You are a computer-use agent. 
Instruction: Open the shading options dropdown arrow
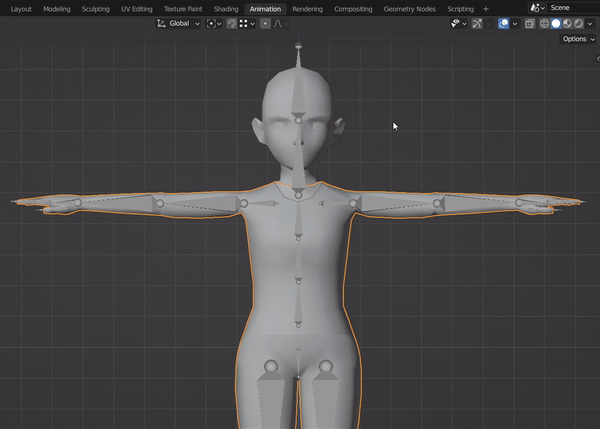pos(590,23)
